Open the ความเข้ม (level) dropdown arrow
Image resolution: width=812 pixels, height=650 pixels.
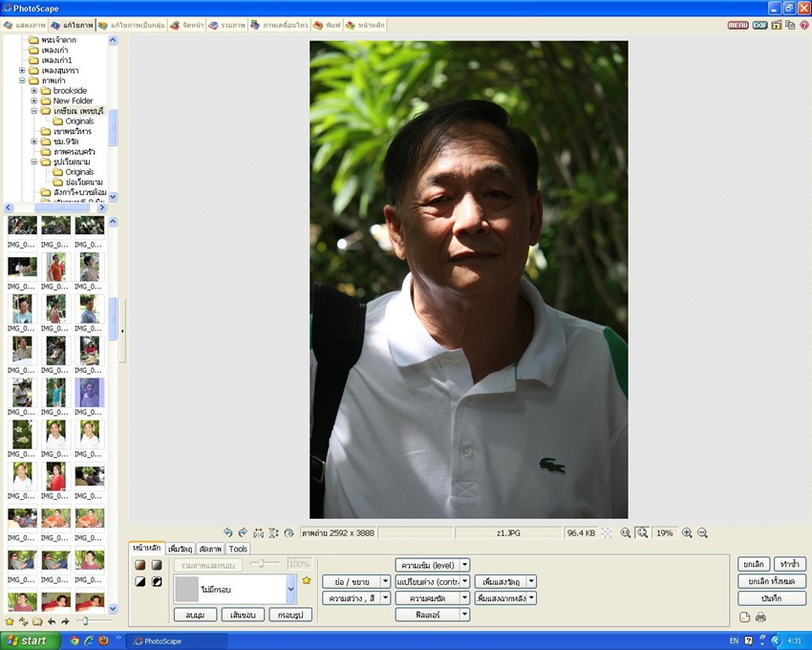point(465,565)
